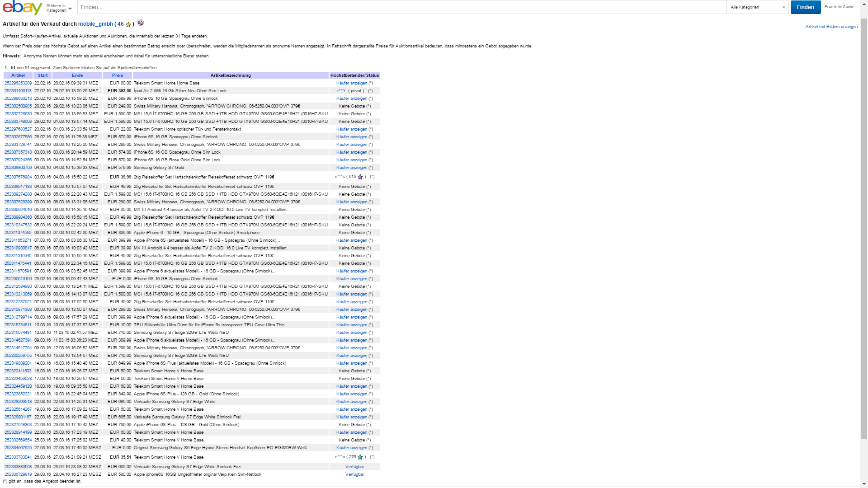Open item number 252319809201
The image size is (868, 488).
(18, 363)
